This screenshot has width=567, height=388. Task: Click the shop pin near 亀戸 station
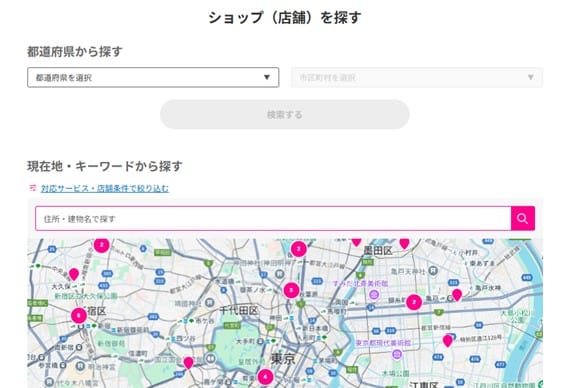coord(457,295)
